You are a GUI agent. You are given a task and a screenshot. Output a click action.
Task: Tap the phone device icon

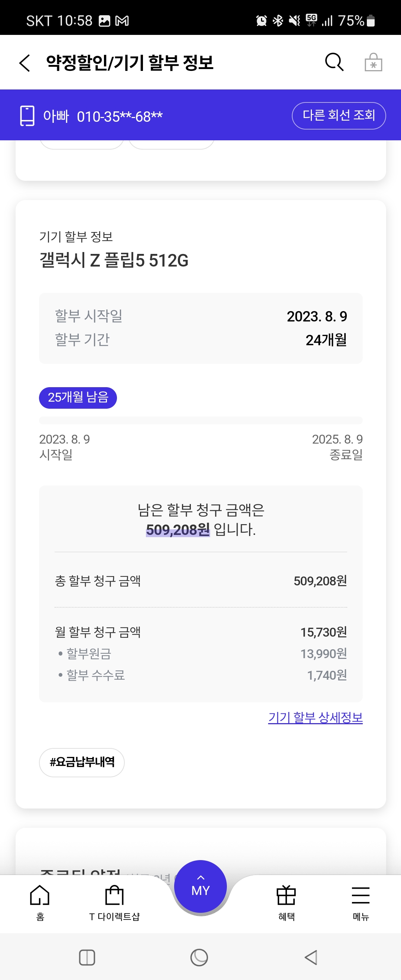[27, 116]
